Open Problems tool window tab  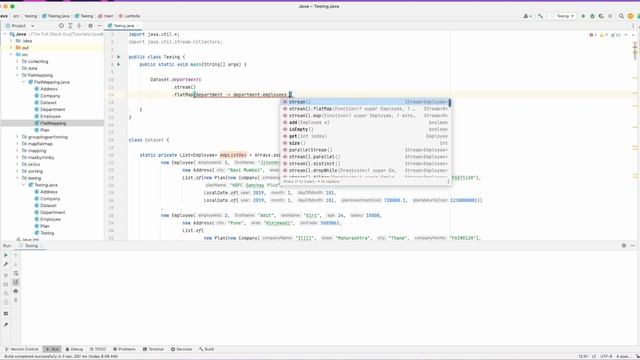124,349
